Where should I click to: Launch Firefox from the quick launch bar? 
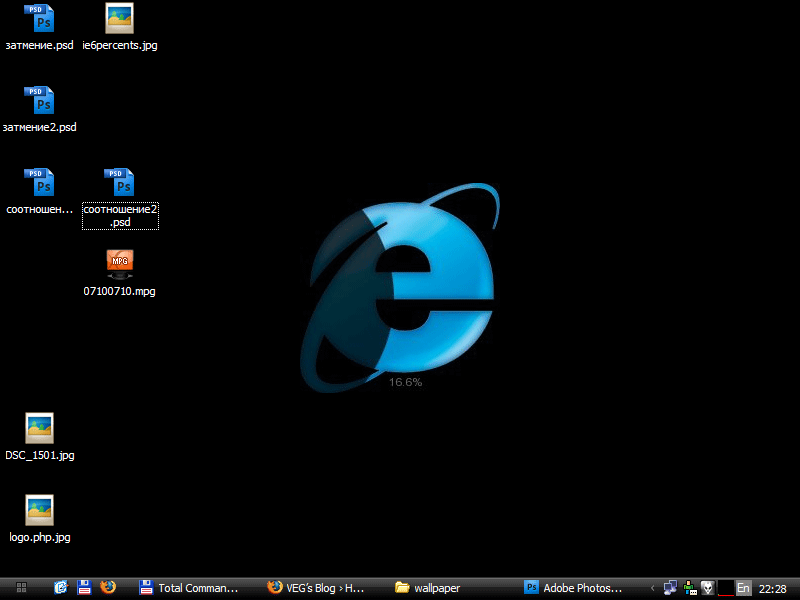pyautogui.click(x=108, y=588)
